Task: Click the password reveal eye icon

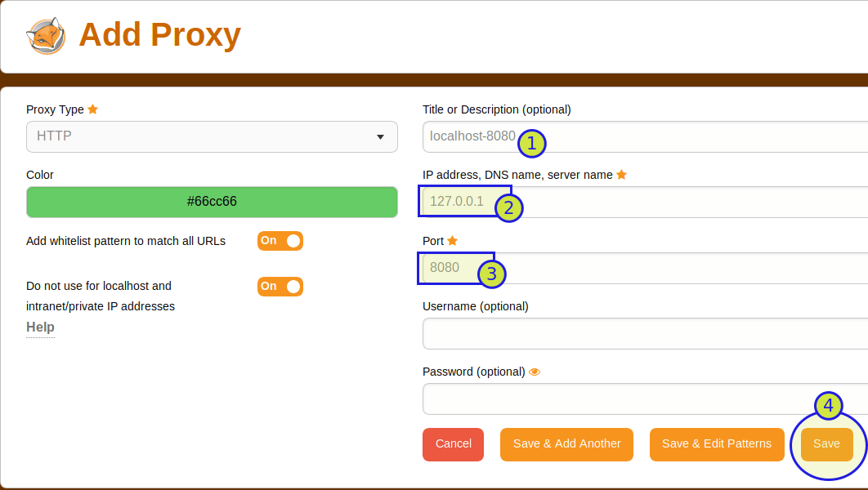Action: [x=535, y=372]
